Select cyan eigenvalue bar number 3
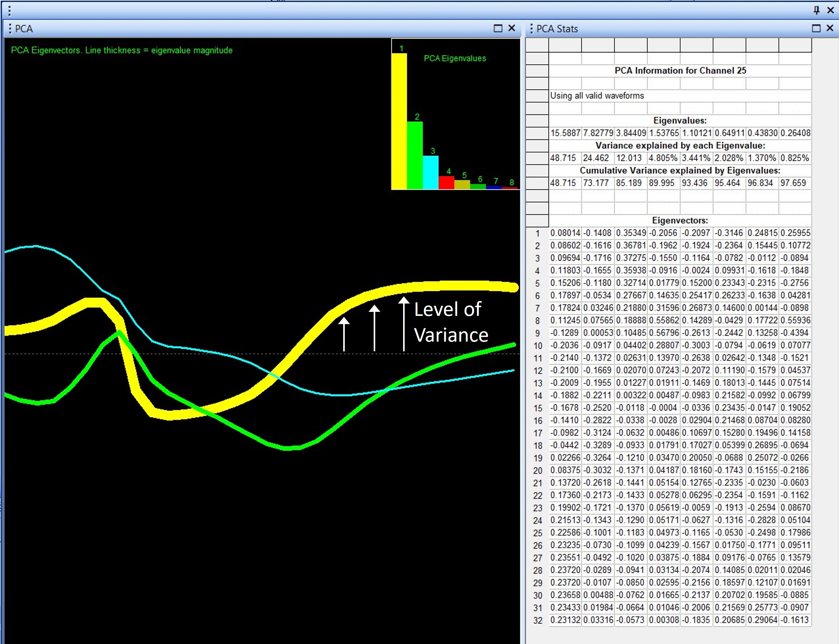 [x=430, y=173]
